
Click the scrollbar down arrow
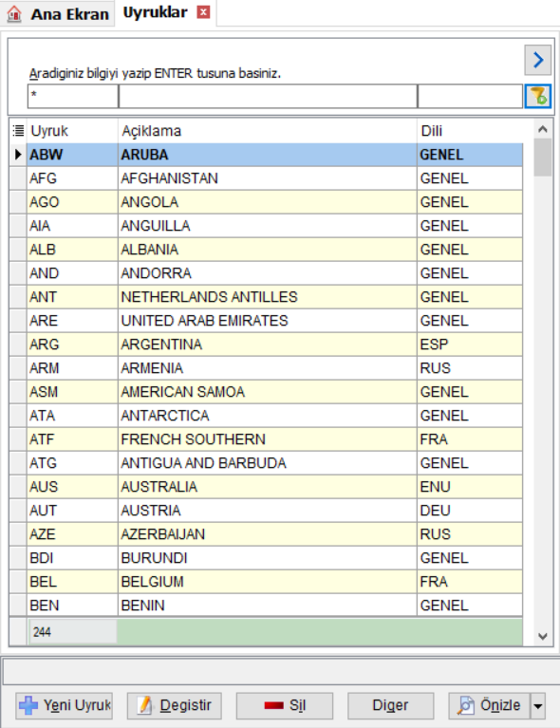pos(542,636)
